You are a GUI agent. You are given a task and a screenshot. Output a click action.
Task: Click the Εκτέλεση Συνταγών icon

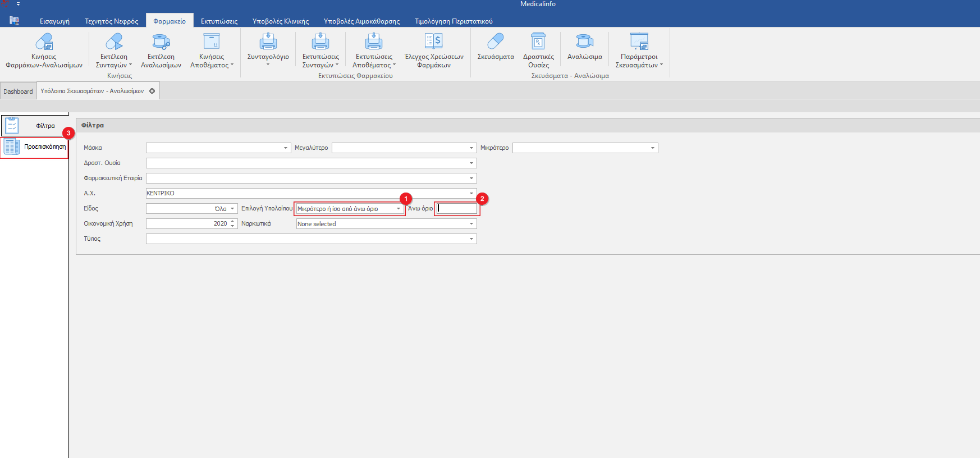114,42
